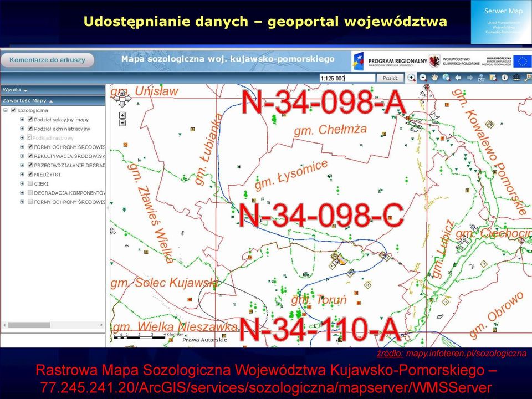Pan map north with the N arrow

pos(122,93)
